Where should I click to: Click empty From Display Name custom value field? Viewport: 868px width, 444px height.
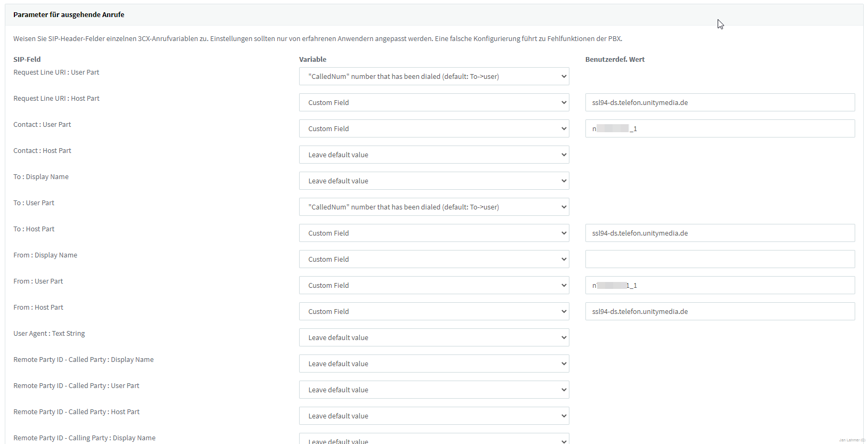720,259
